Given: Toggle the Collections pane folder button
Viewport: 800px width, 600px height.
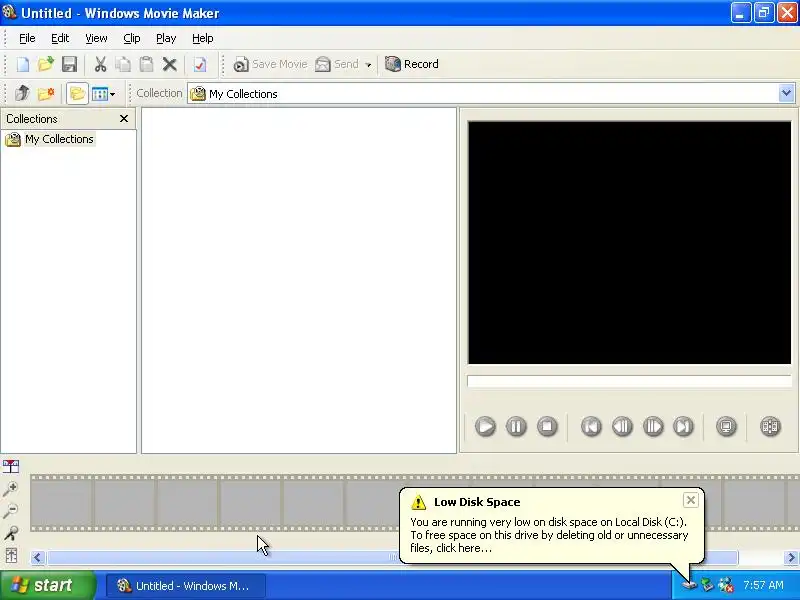Looking at the screenshot, I should tap(77, 93).
